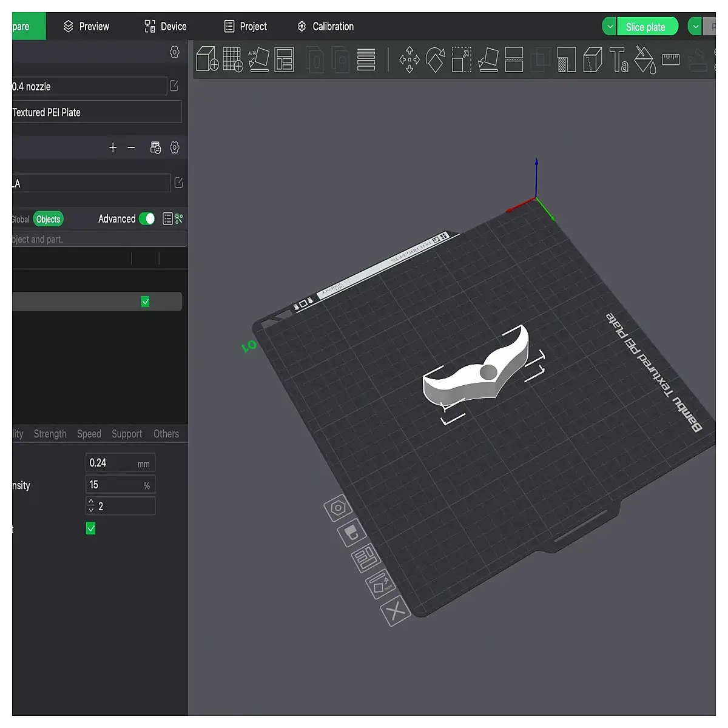
Task: Select the Move tool arrows icon
Action: pyautogui.click(x=409, y=59)
